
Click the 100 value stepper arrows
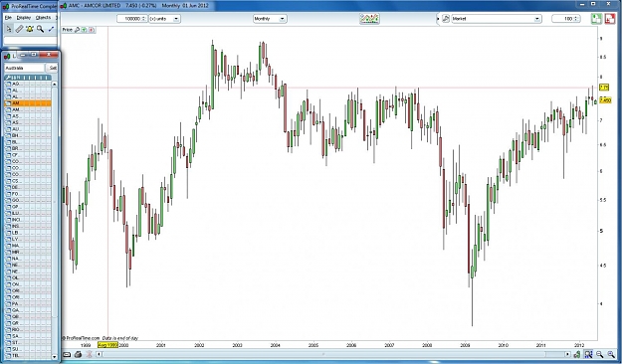coord(575,19)
